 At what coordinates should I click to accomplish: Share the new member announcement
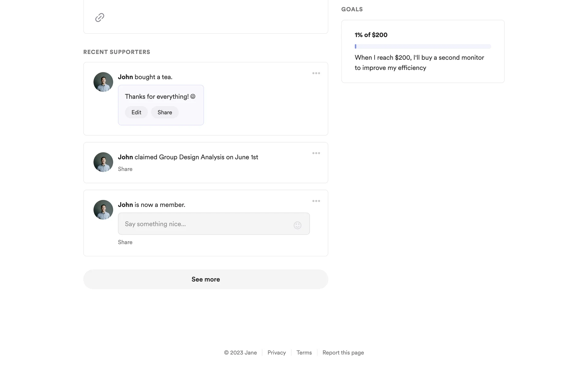(125, 242)
